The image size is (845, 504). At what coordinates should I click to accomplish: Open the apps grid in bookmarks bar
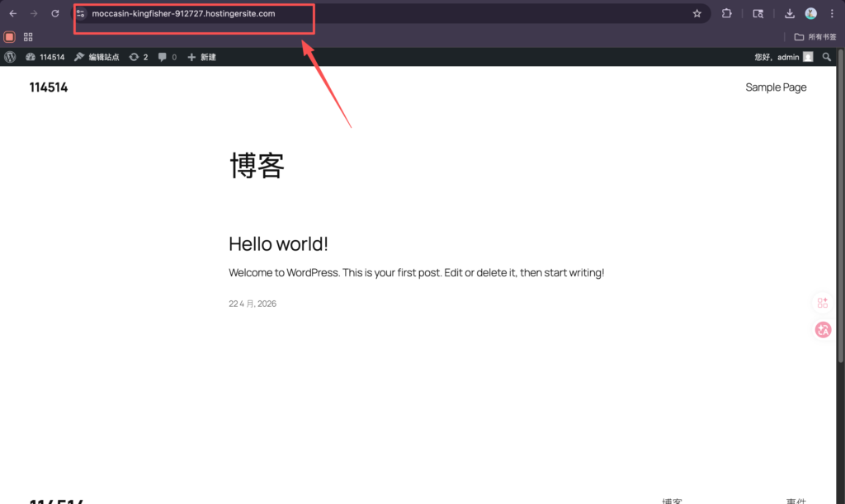click(28, 36)
